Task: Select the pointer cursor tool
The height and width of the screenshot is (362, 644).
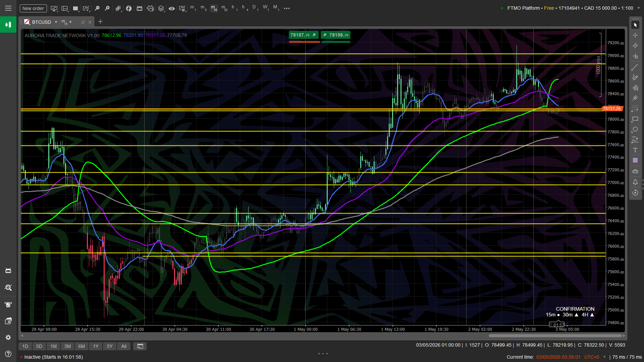Action: point(635,25)
